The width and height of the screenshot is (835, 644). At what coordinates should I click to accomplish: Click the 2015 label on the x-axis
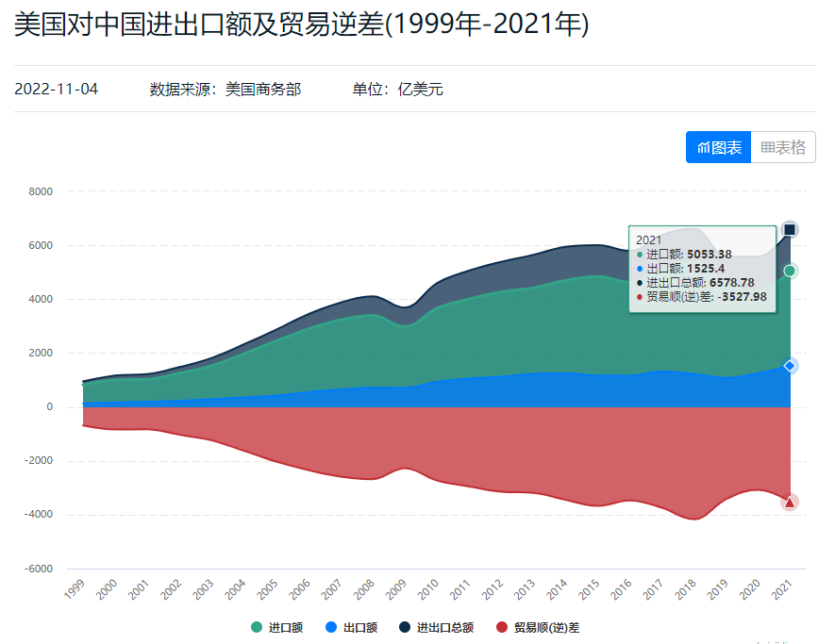click(x=588, y=589)
